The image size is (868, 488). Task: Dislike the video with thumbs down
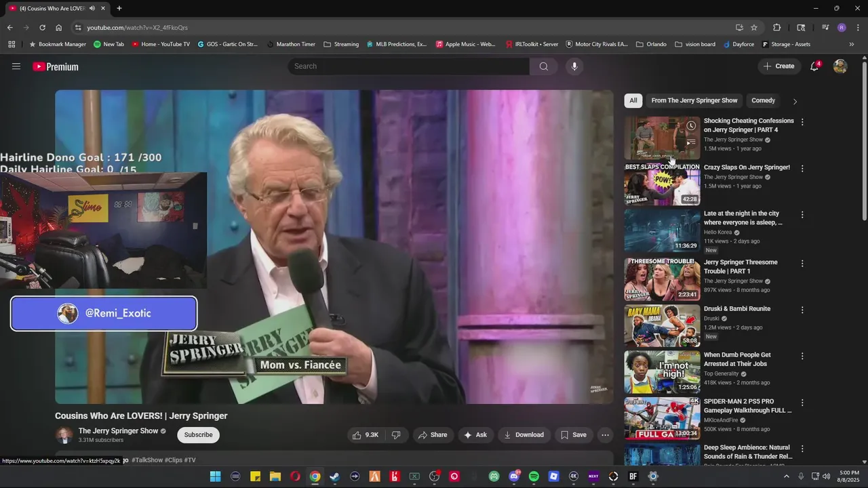click(396, 435)
